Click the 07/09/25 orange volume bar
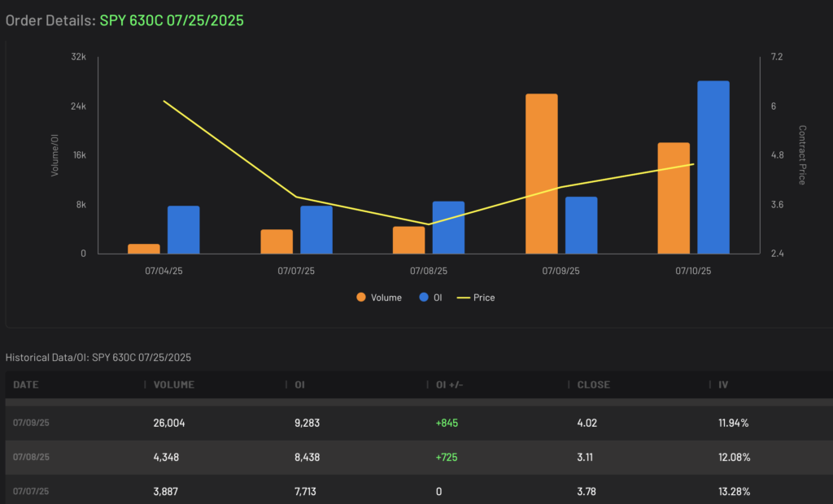 541,174
